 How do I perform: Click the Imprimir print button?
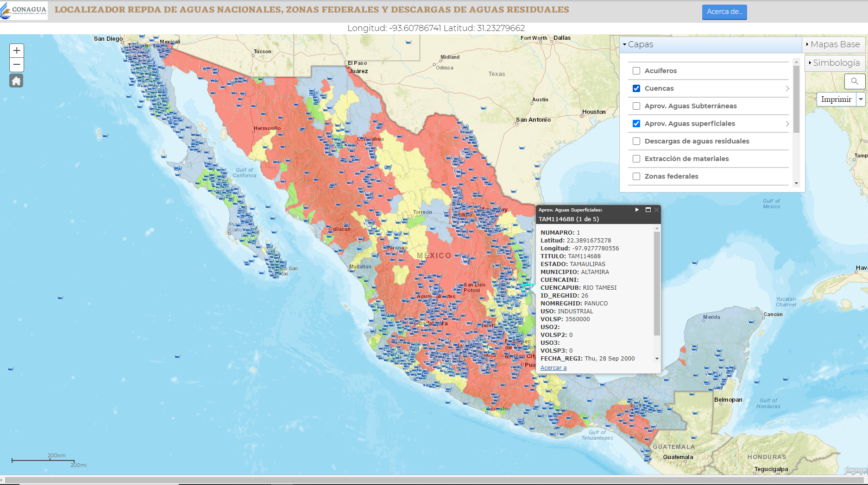click(836, 99)
